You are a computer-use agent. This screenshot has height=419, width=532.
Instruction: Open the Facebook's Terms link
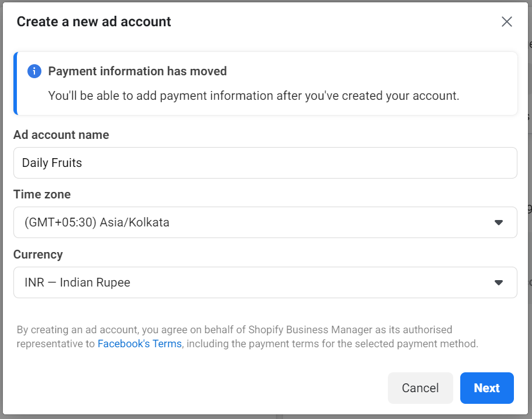[140, 344]
